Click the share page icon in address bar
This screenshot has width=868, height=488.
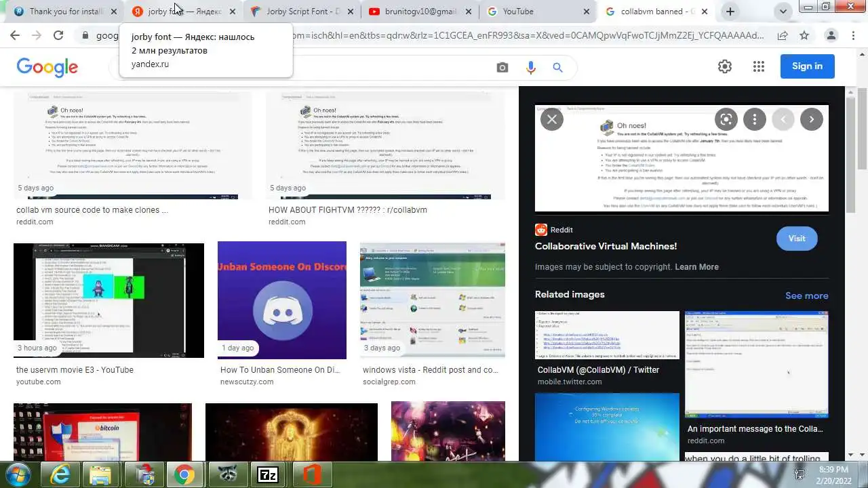(783, 36)
